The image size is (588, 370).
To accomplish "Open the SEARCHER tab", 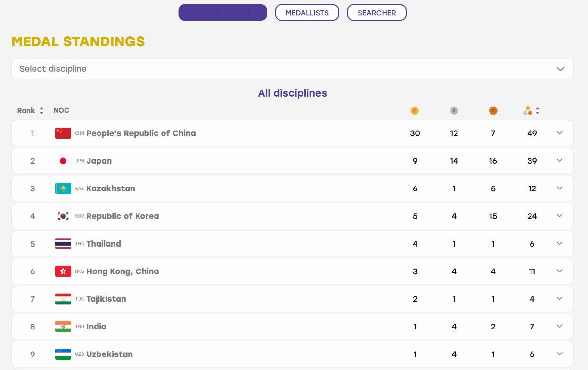I will click(377, 13).
